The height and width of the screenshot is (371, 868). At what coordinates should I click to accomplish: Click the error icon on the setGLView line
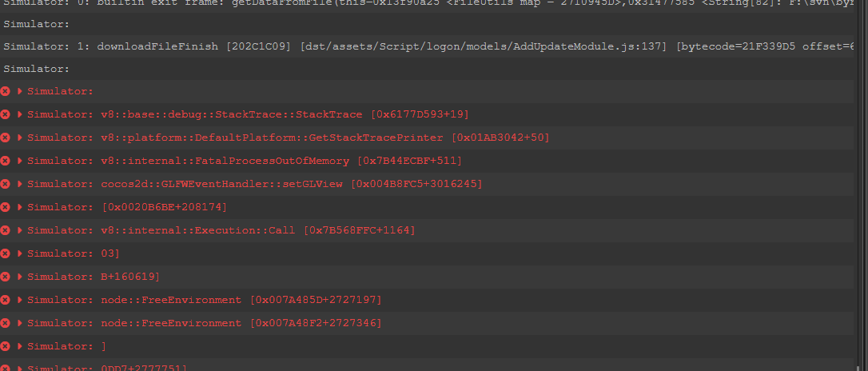(x=6, y=185)
